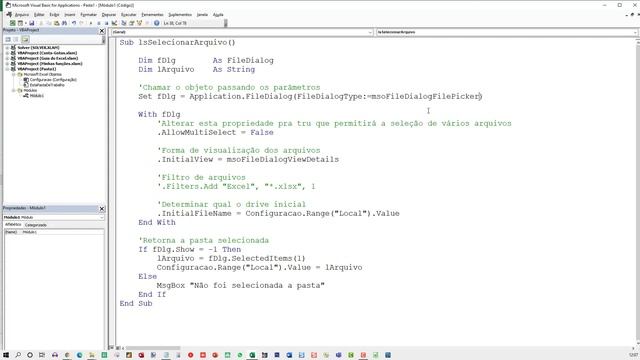Click the Save (floppy disk) toolbar icon
The height and width of the screenshot is (360, 640).
(31, 23)
